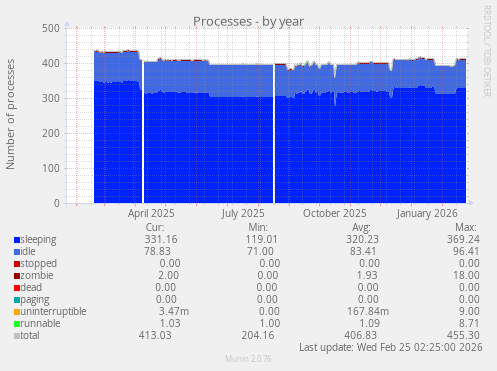Click idle current value 78.83

[x=157, y=251]
